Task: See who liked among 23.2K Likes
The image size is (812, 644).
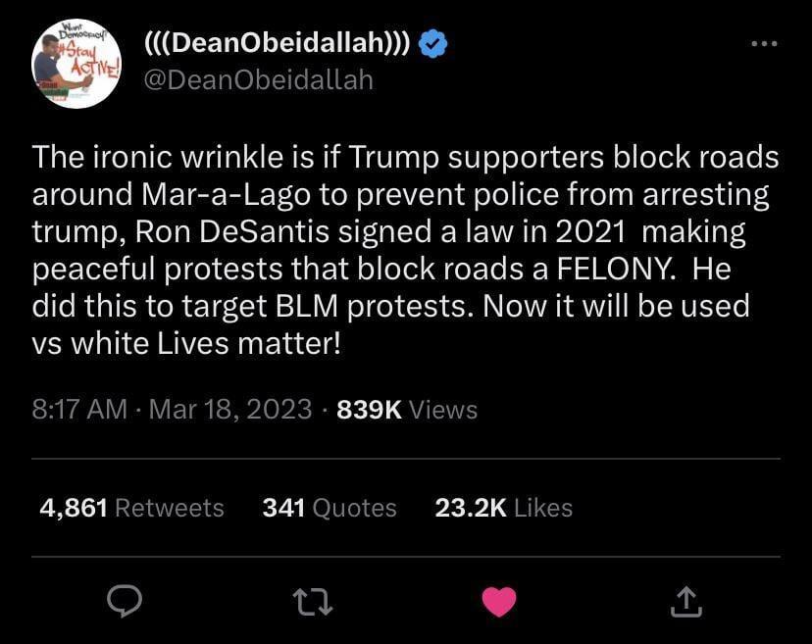Action: (503, 508)
